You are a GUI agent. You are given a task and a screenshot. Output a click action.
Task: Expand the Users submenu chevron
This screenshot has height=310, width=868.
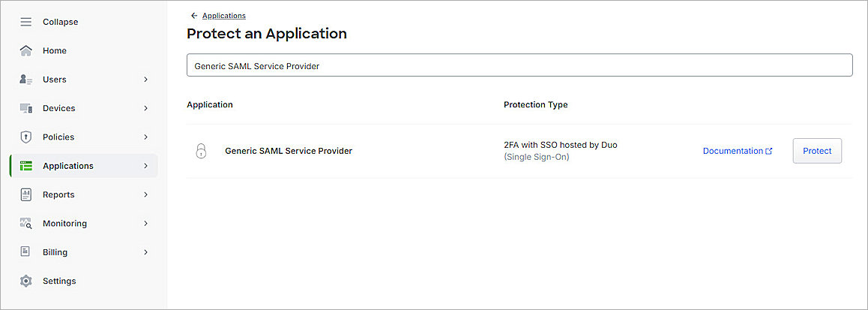pyautogui.click(x=146, y=80)
